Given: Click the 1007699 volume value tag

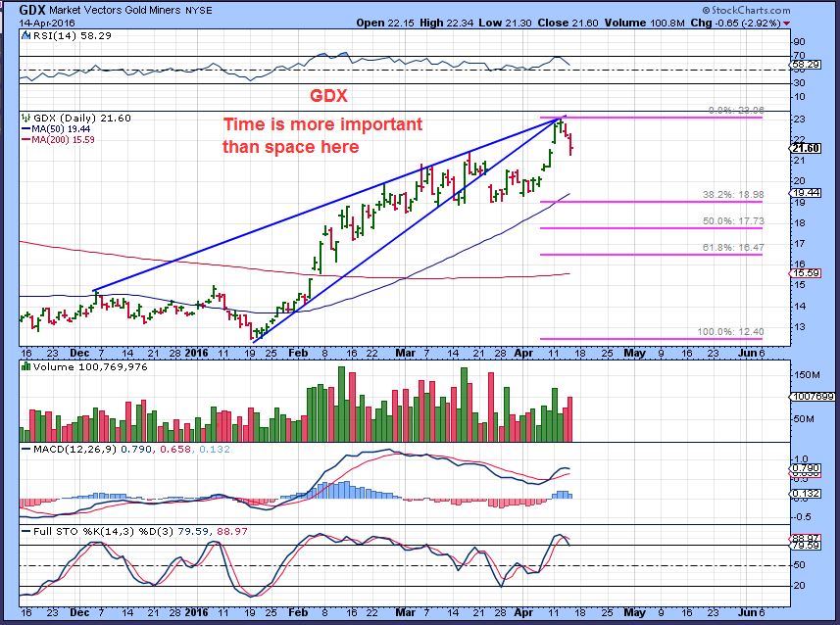Looking at the screenshot, I should click(x=813, y=397).
